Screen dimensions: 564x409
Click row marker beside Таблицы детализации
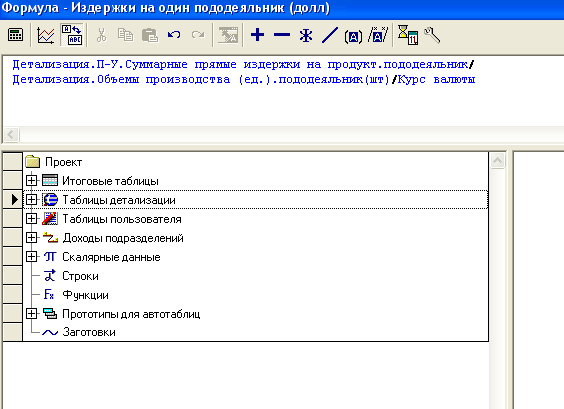(x=13, y=199)
